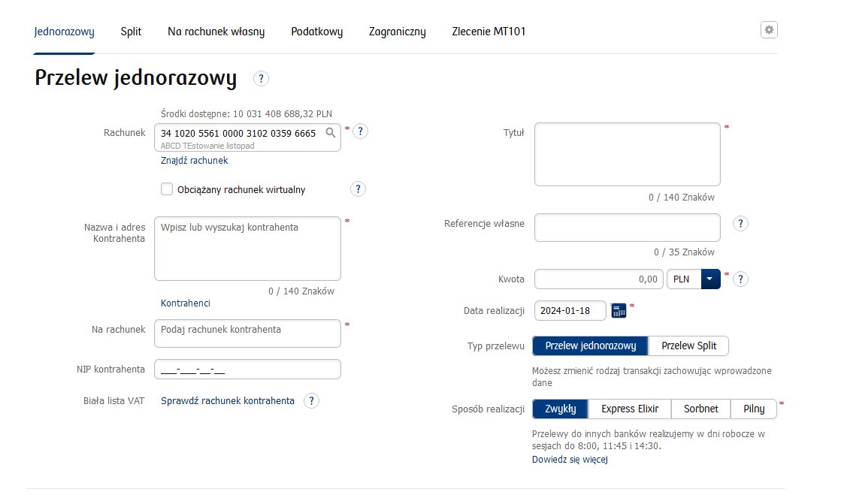Screen dimensions: 841x504
Task: Click Dowiedz się więcej link
Action: pyautogui.click(x=570, y=460)
